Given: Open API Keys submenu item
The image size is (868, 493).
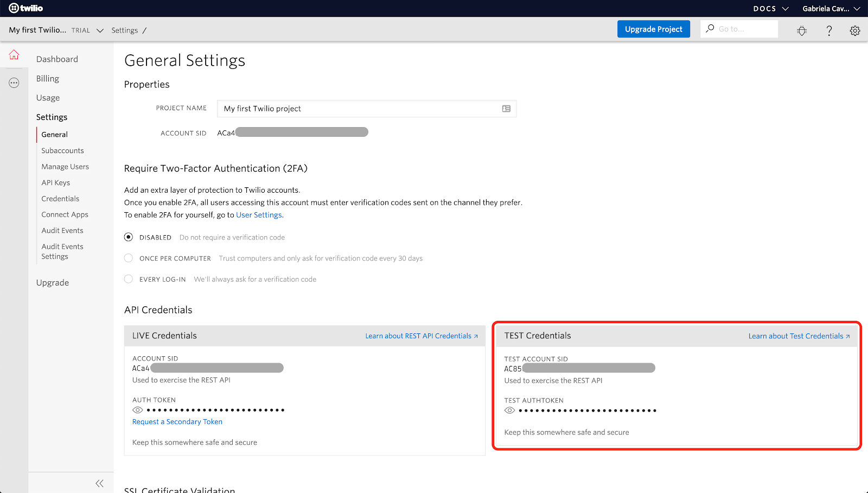Looking at the screenshot, I should (56, 183).
